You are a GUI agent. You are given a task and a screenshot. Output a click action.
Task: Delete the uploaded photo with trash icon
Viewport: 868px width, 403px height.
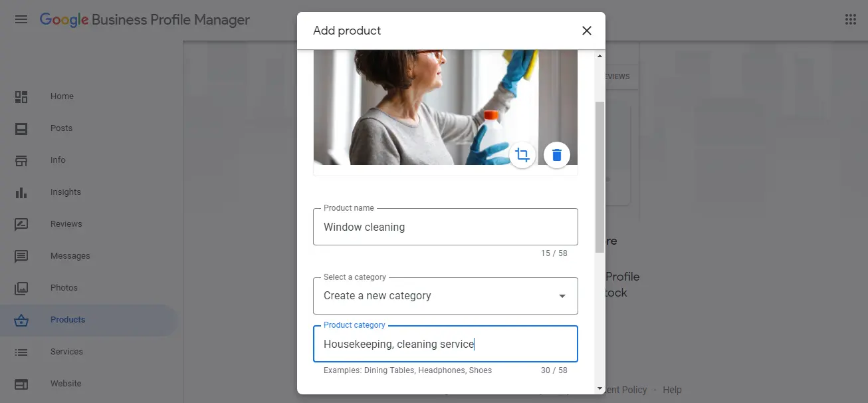point(557,155)
